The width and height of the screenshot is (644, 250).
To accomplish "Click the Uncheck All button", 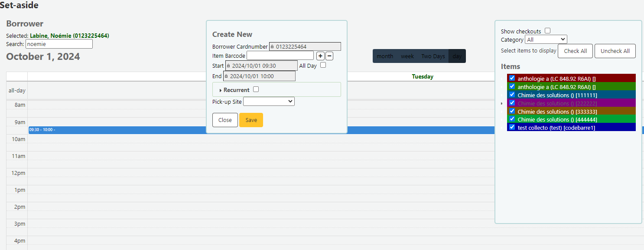I will tap(615, 51).
